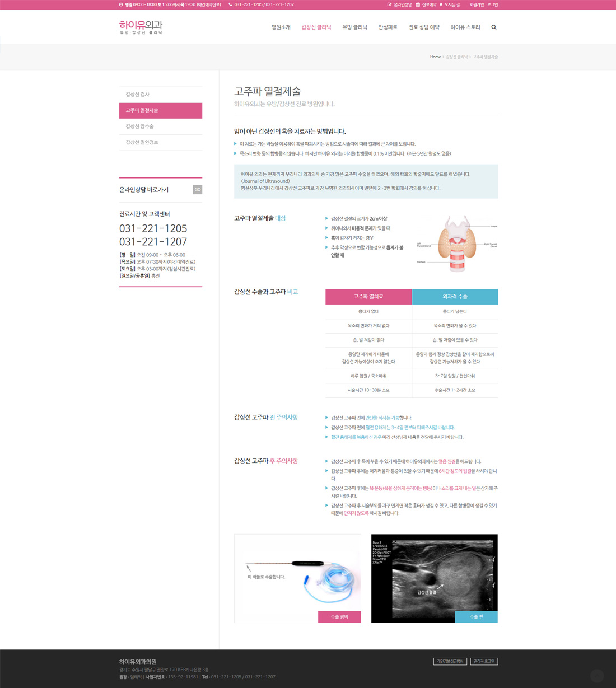Click the 수술시간 1~2시간 소요 cell
Screen dimensions: 616x688
pos(455,390)
